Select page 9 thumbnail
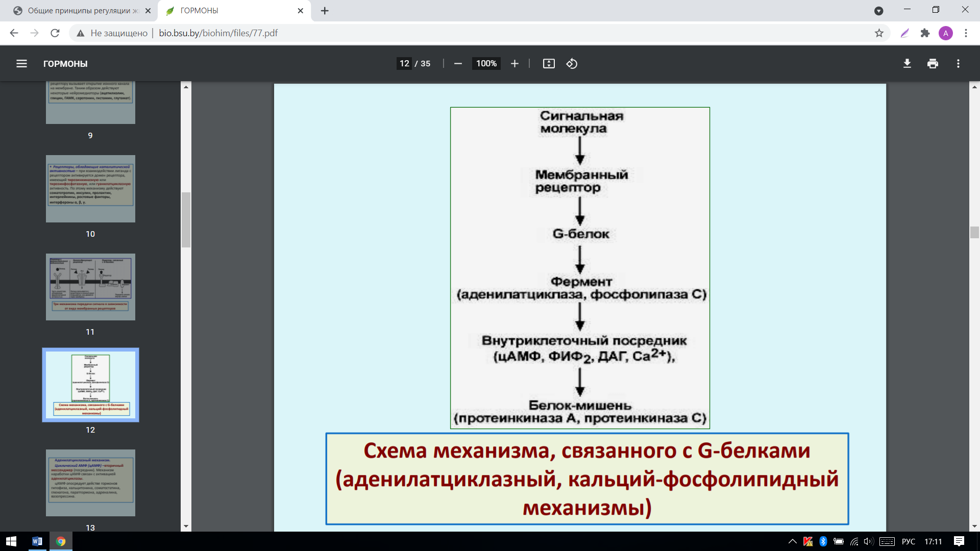 pyautogui.click(x=90, y=103)
